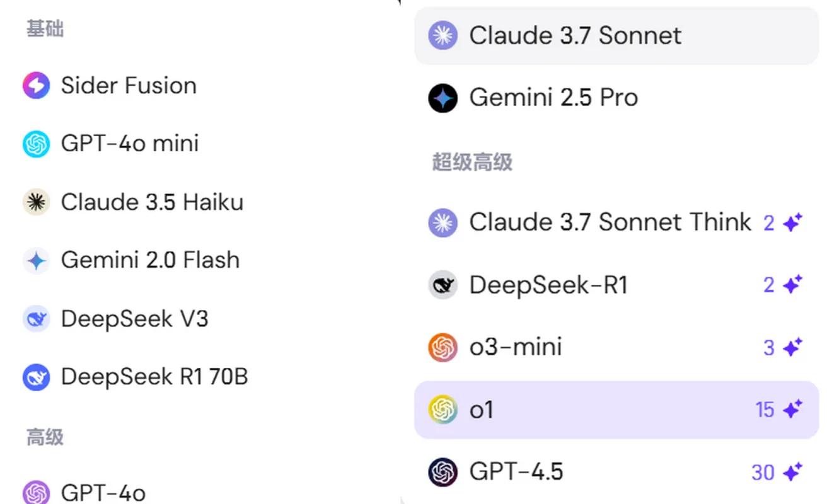
Task: Click the DeepSeek V3 whale icon
Action: pos(36,319)
